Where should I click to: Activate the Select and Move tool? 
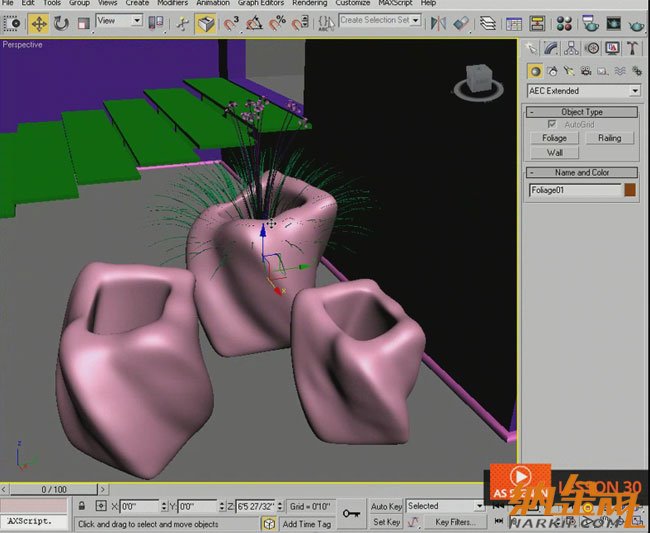click(x=39, y=23)
